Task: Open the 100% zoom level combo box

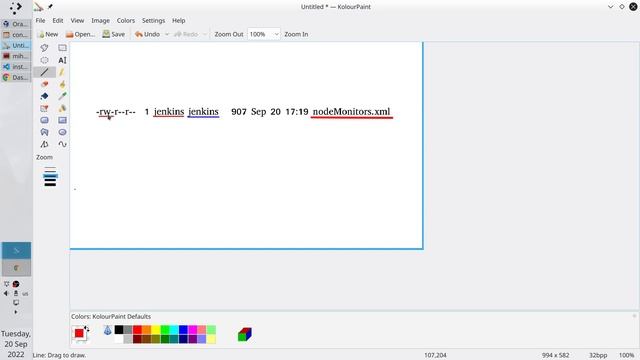Action: coord(264,34)
